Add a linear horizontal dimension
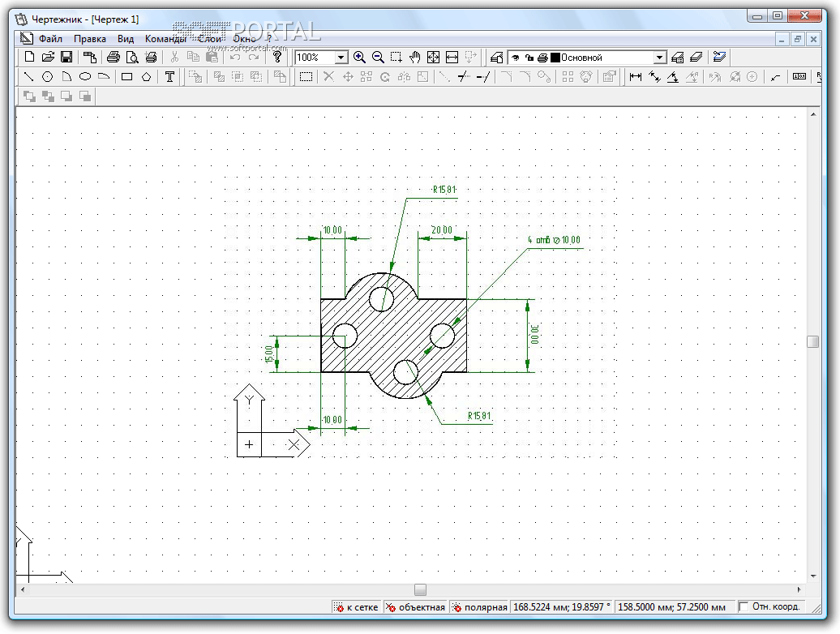Screen dimensions: 840x634 click(636, 76)
